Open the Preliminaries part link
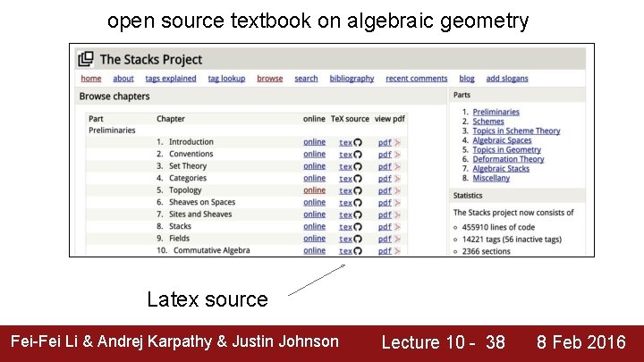The image size is (644, 362). (x=496, y=112)
